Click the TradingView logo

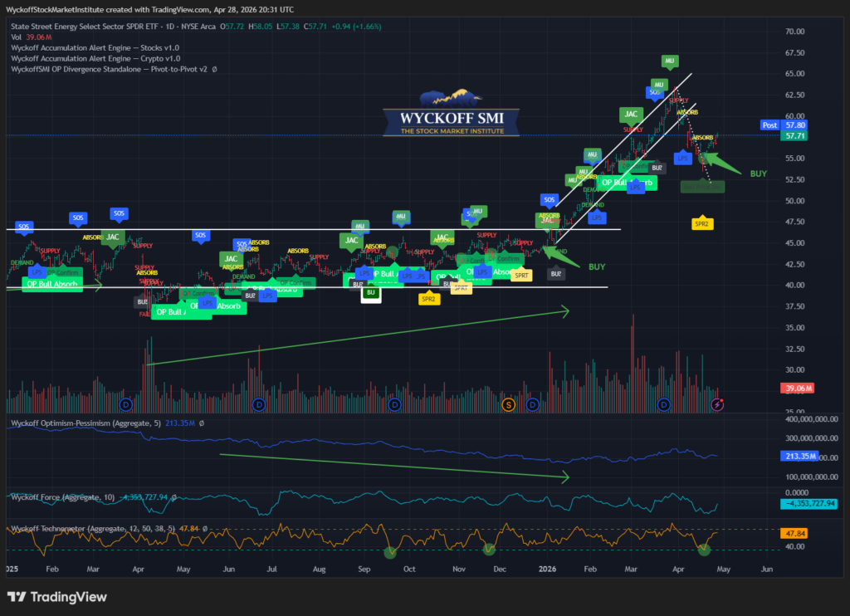click(57, 597)
